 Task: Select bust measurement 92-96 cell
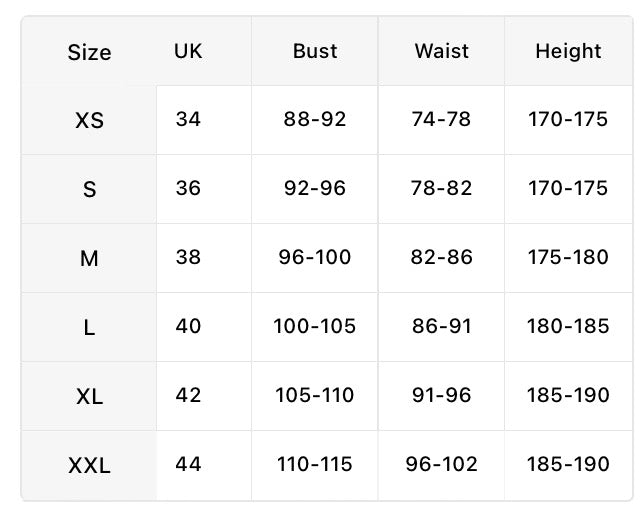coord(315,188)
